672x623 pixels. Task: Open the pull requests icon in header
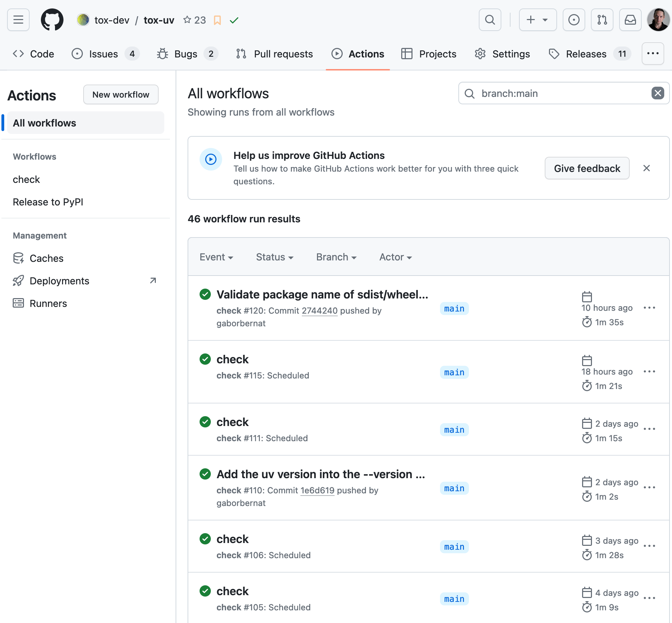[602, 20]
